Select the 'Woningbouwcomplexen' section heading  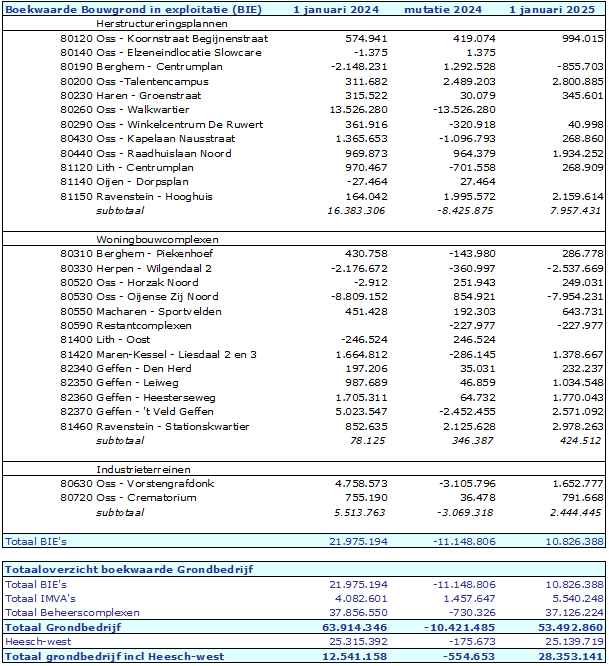point(158,240)
